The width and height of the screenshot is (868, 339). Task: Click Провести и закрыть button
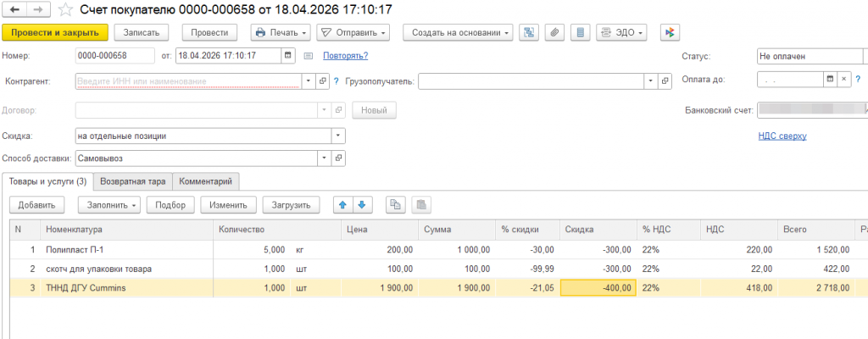[x=55, y=33]
